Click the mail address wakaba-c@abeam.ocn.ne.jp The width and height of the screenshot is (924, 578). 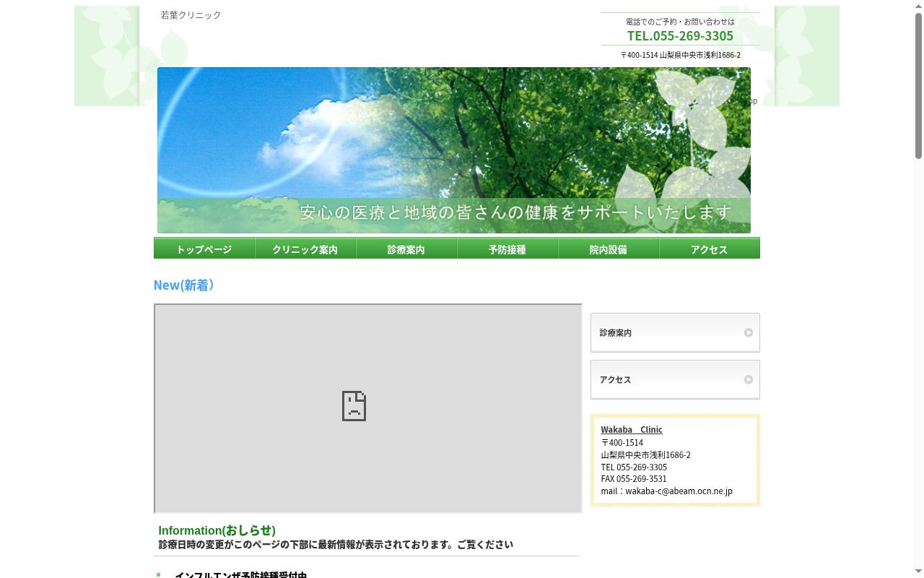679,491
